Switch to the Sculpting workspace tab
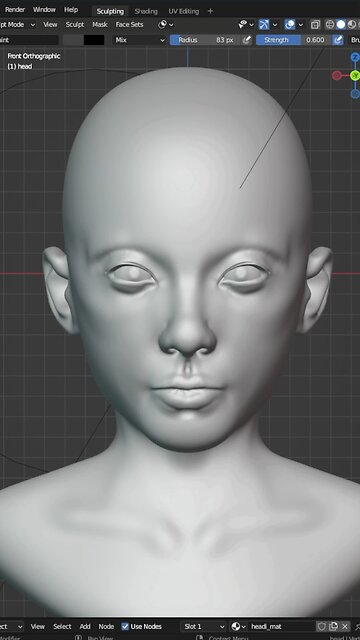 110,11
